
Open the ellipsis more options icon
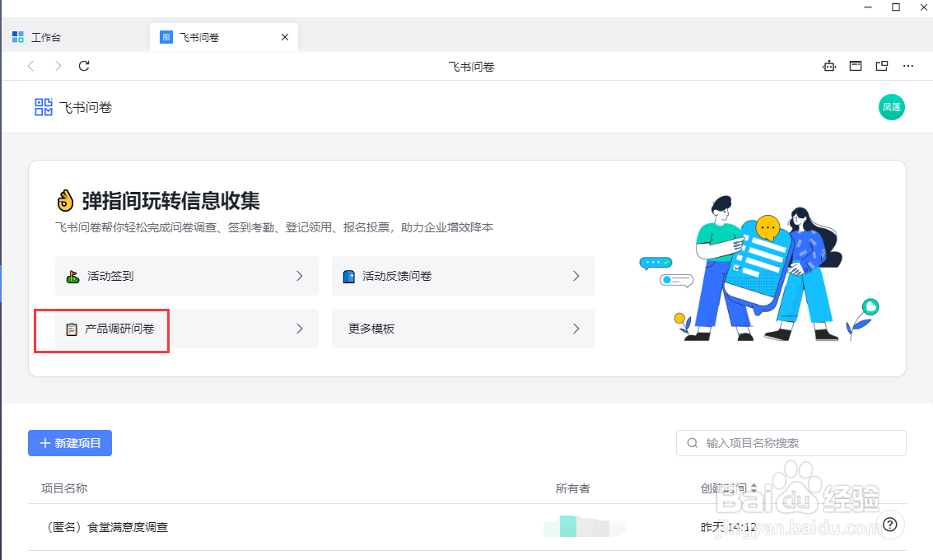coord(908,66)
